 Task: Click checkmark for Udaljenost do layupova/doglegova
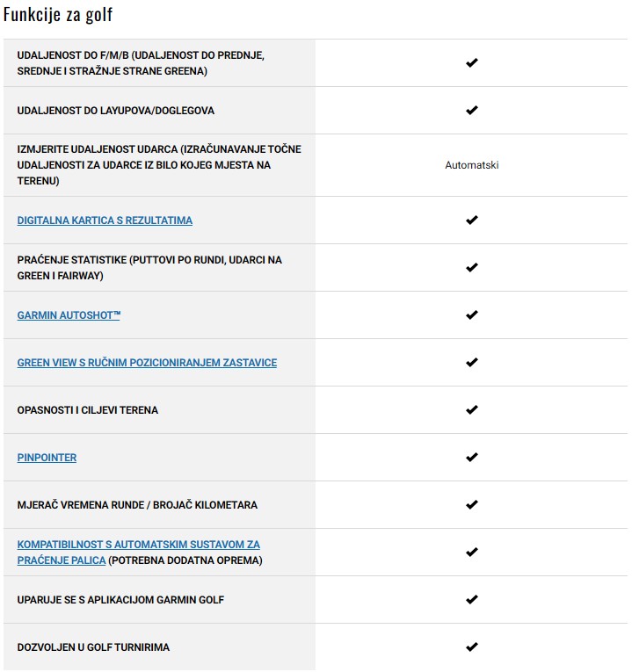tap(472, 111)
